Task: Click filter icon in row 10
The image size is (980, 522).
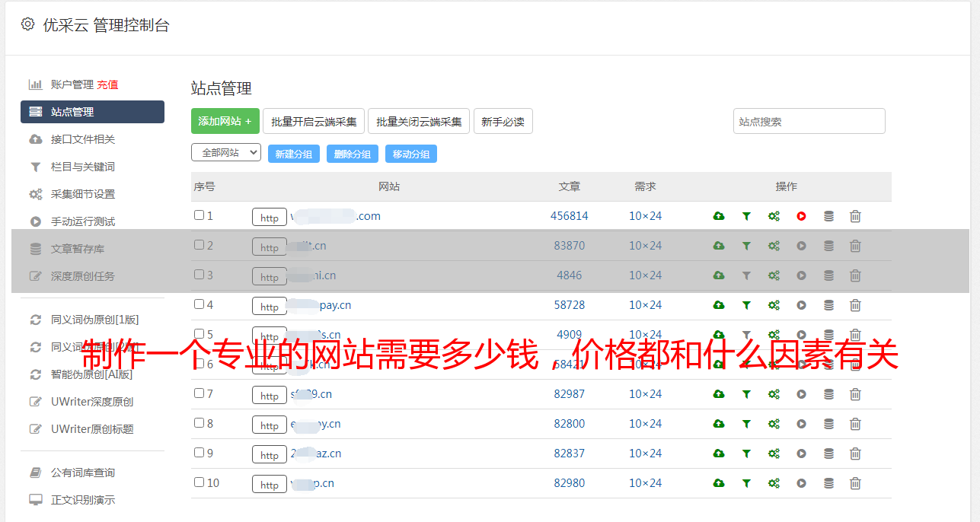Action: click(x=746, y=483)
